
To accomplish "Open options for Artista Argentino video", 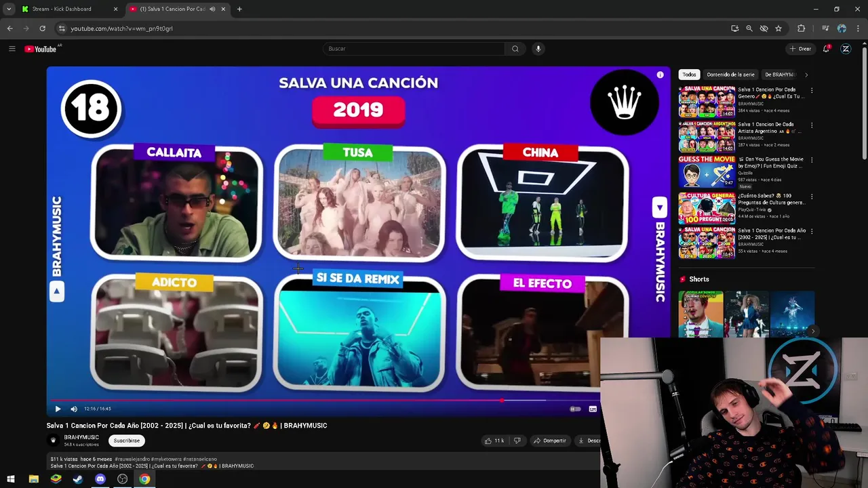I will 811,125.
